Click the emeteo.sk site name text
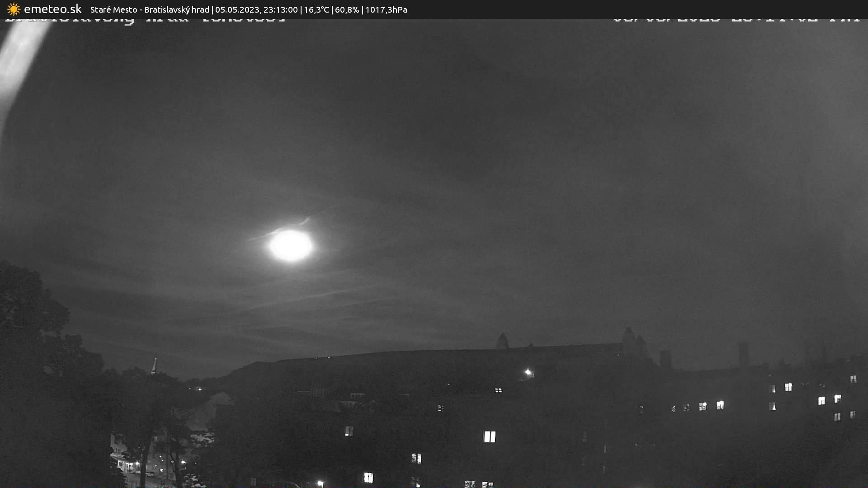 pos(52,9)
